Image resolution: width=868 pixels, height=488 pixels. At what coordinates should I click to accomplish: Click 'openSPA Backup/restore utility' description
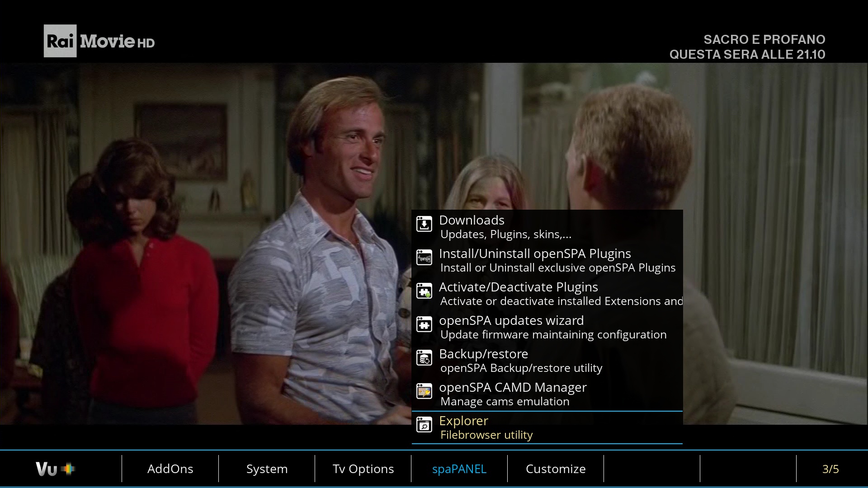pyautogui.click(x=521, y=368)
